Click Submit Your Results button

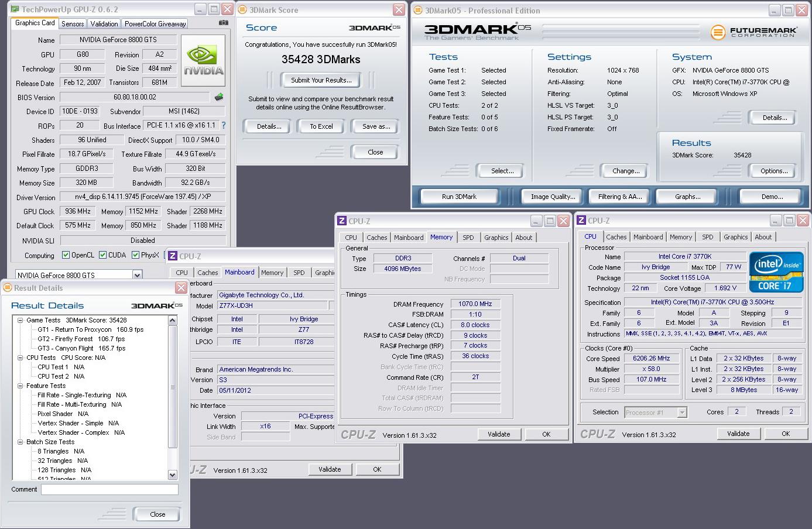point(321,80)
